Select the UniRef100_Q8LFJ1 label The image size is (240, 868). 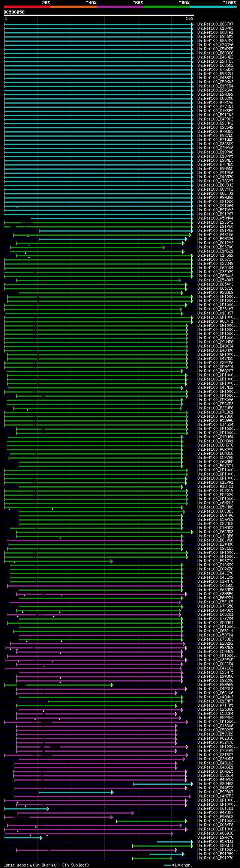tap(215, 194)
